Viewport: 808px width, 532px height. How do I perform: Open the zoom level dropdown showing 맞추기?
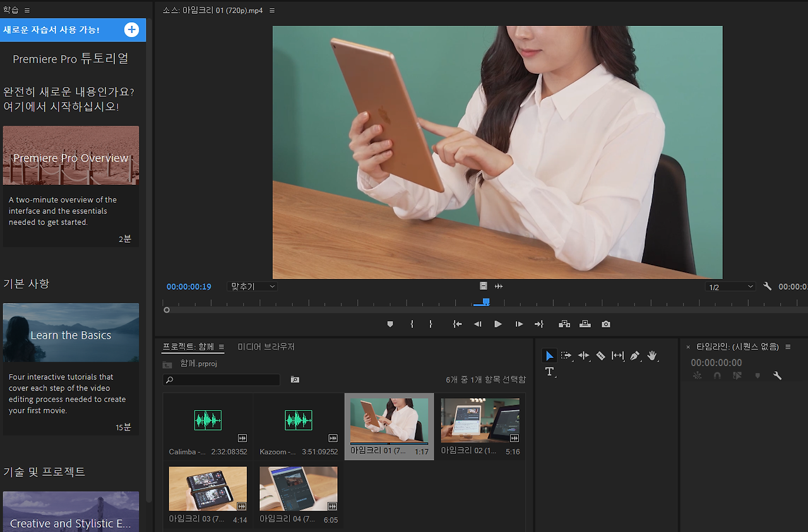252,287
